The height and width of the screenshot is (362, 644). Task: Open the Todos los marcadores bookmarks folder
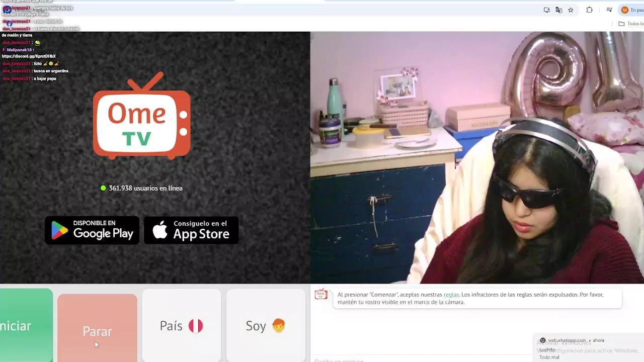(631, 24)
